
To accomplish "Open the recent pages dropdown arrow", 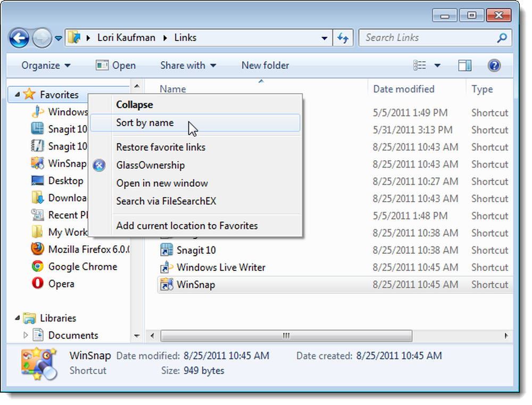I will [59, 38].
